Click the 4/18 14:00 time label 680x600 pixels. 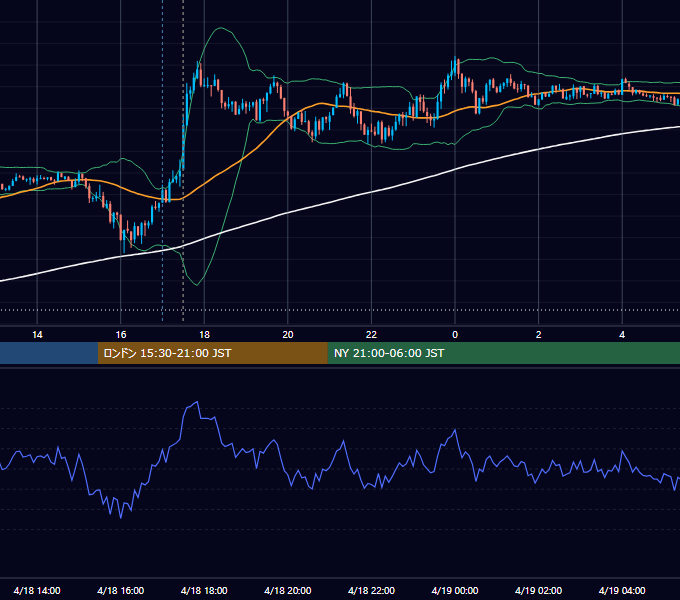[x=37, y=590]
